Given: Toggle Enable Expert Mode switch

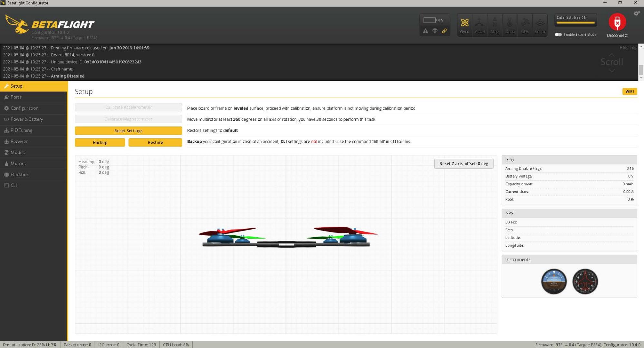Looking at the screenshot, I should [558, 34].
